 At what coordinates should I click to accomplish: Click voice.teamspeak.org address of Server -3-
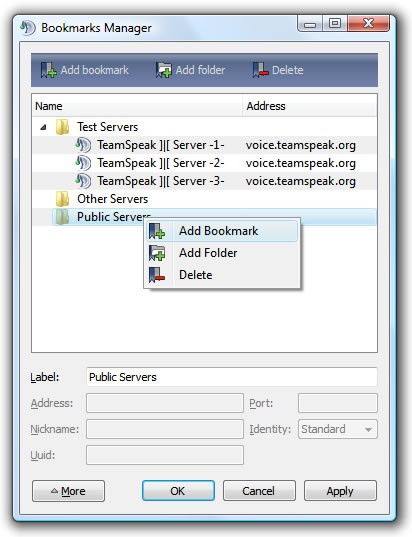point(301,181)
